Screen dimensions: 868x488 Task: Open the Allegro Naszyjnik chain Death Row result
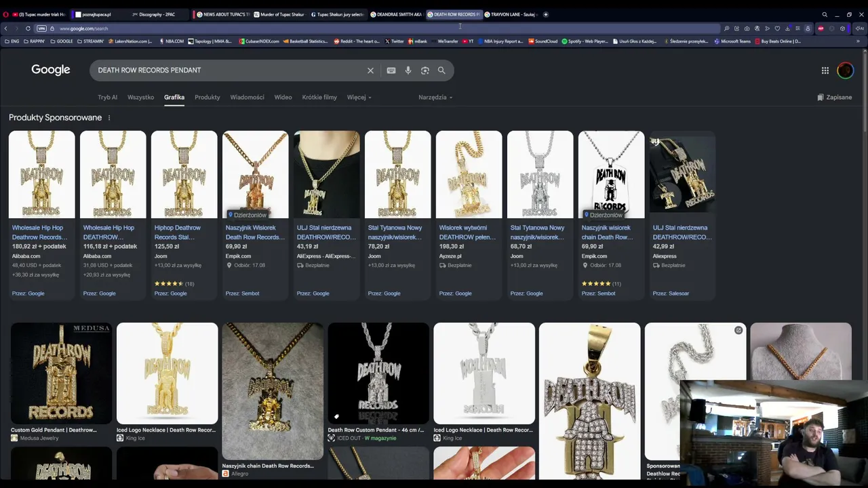tap(273, 400)
